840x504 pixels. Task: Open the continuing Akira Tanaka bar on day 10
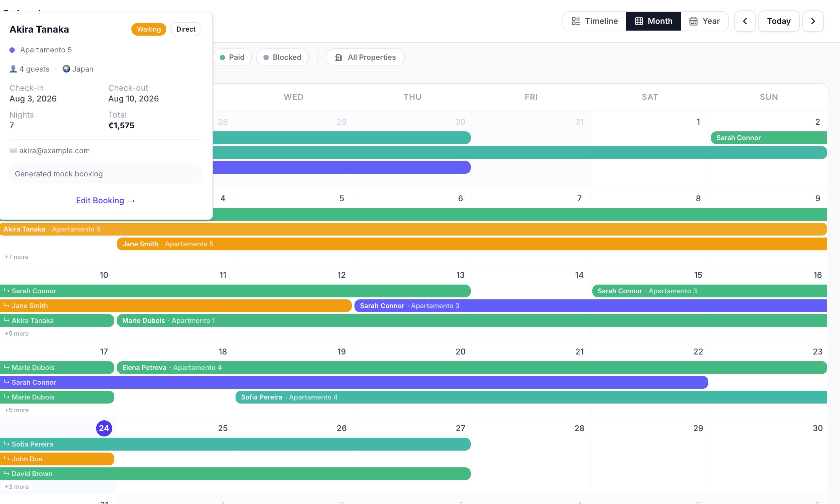click(x=57, y=321)
